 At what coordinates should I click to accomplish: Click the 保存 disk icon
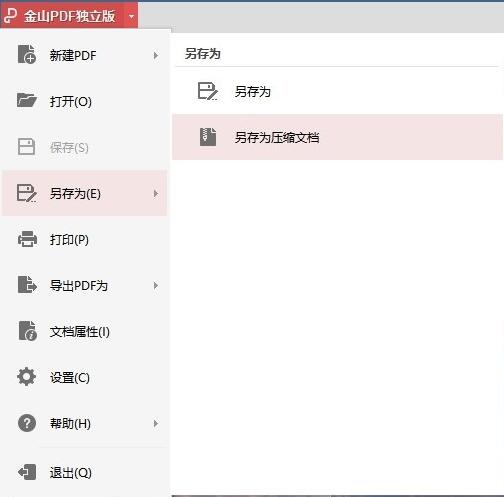click(26, 147)
